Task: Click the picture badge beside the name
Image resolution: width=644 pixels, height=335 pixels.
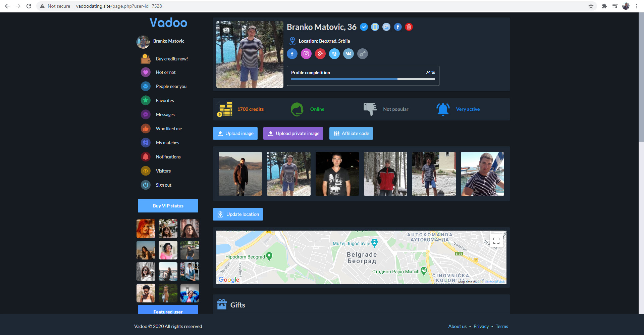Action: tap(386, 27)
